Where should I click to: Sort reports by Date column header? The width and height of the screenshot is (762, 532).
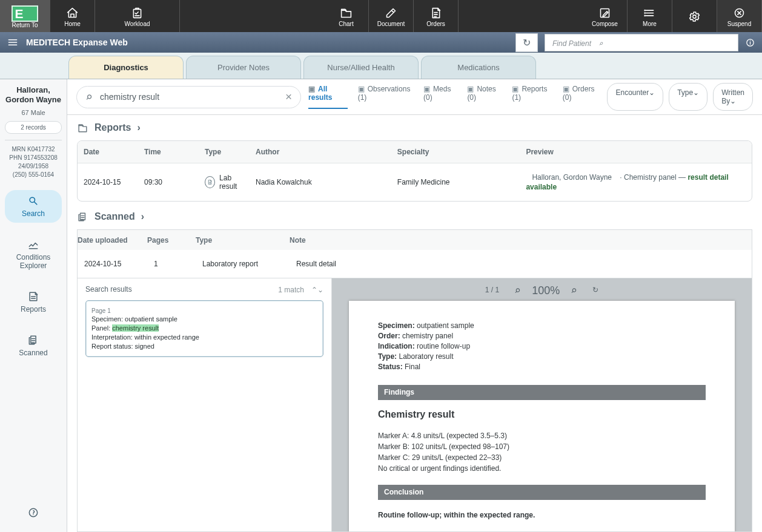pos(91,152)
